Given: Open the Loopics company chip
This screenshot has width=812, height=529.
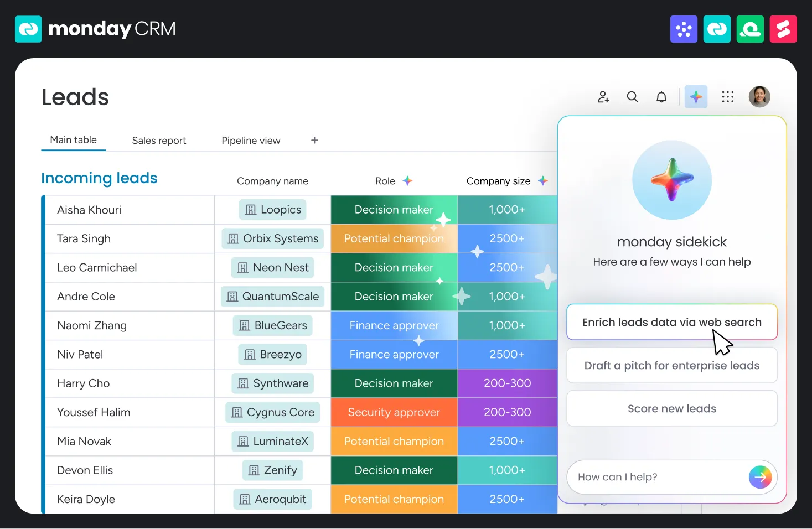Looking at the screenshot, I should (x=273, y=210).
